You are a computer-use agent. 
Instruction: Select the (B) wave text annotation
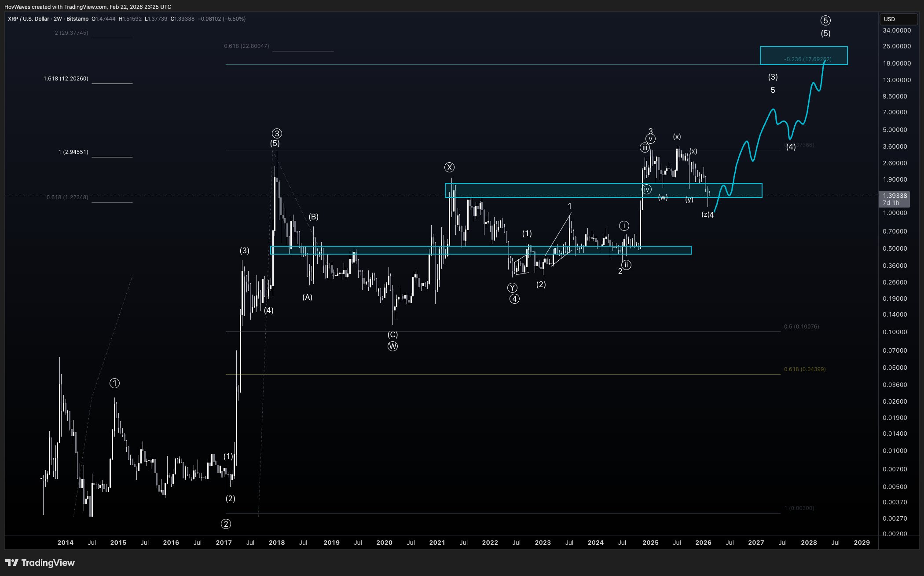[313, 216]
